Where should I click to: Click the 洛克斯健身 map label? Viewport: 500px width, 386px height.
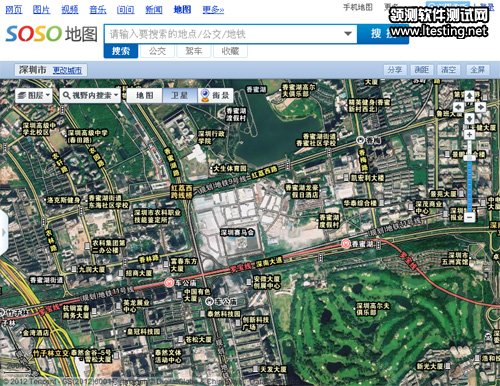(63, 200)
